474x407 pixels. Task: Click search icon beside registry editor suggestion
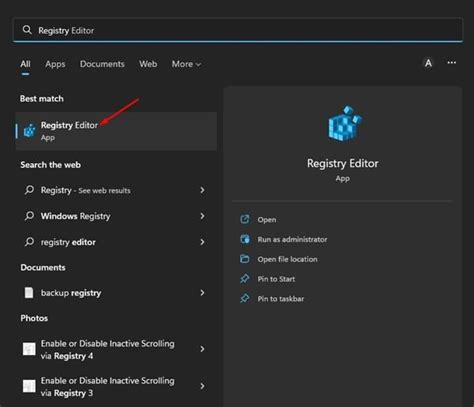tap(29, 242)
